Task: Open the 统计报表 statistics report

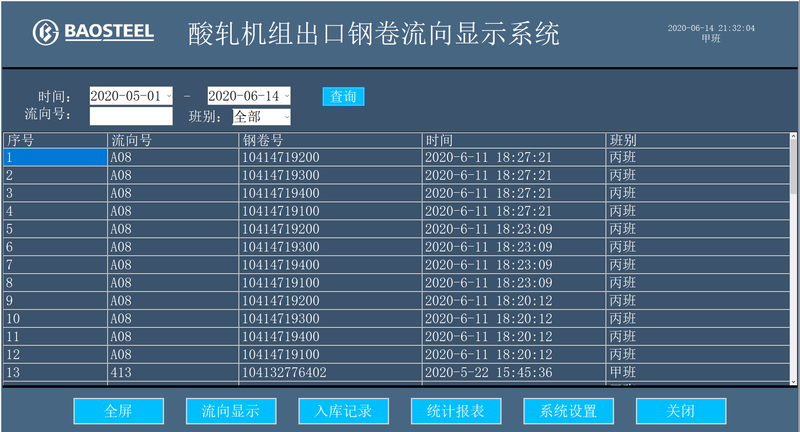Action: coord(456,411)
